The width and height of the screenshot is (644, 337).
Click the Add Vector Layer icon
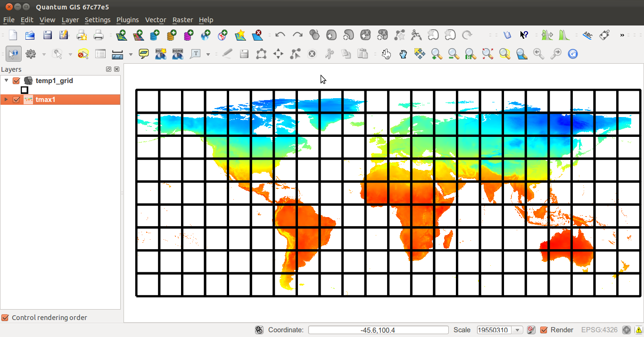pos(121,35)
